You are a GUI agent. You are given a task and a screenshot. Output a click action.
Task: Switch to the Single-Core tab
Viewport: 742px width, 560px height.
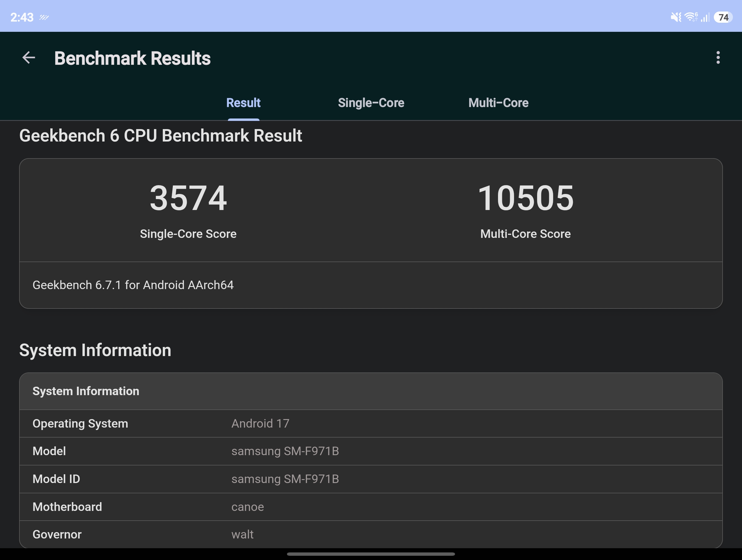pos(371,103)
